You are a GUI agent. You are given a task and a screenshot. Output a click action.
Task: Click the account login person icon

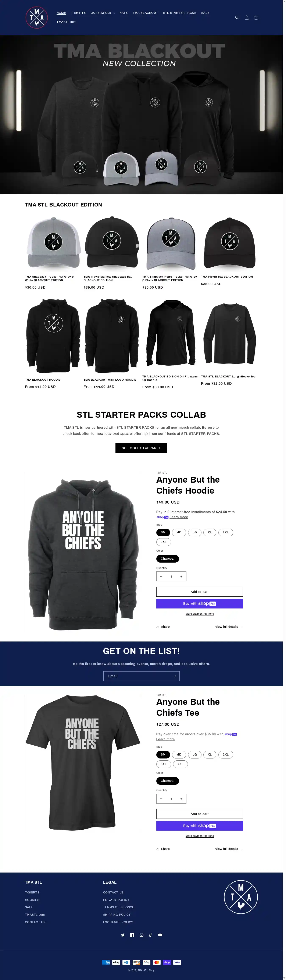point(246,18)
